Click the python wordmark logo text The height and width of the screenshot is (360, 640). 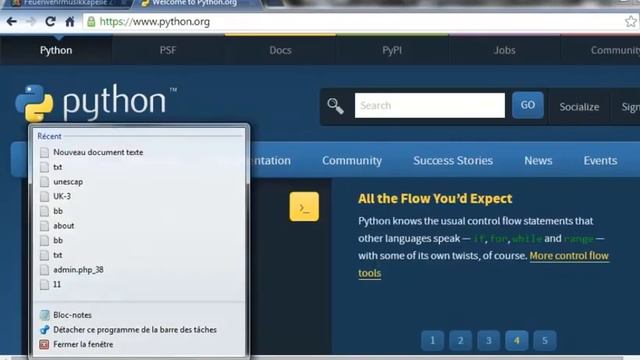click(x=114, y=101)
